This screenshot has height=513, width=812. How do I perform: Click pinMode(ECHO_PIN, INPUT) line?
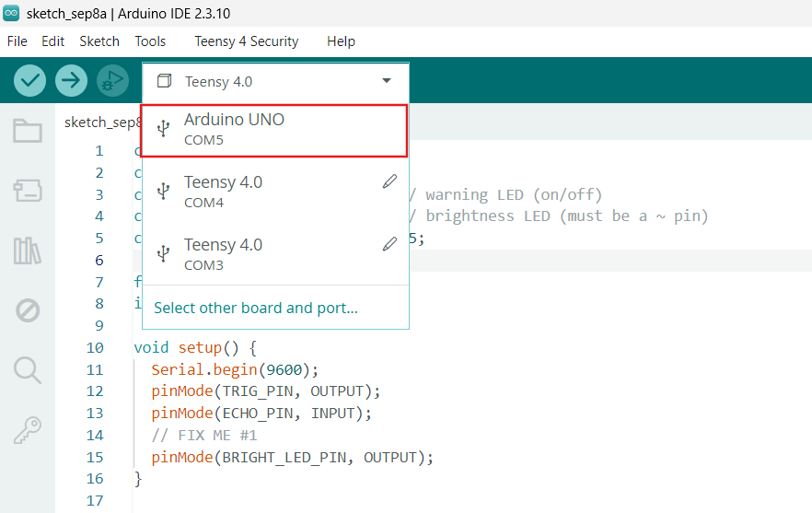tap(261, 414)
